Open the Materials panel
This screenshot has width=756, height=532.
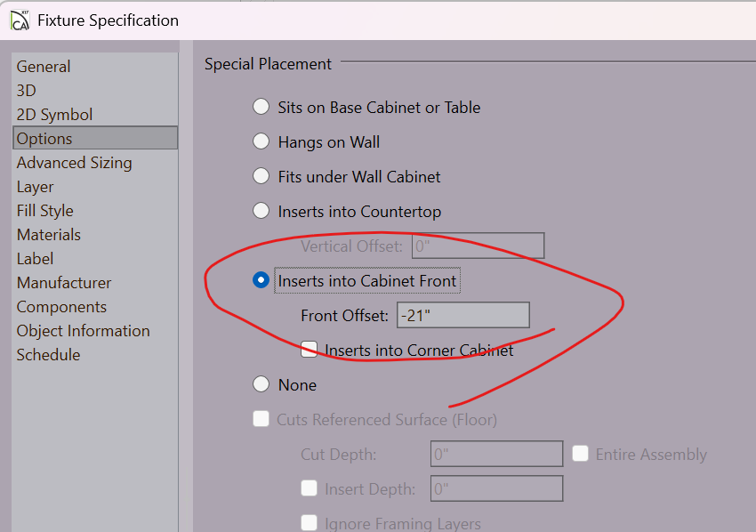[x=49, y=235]
